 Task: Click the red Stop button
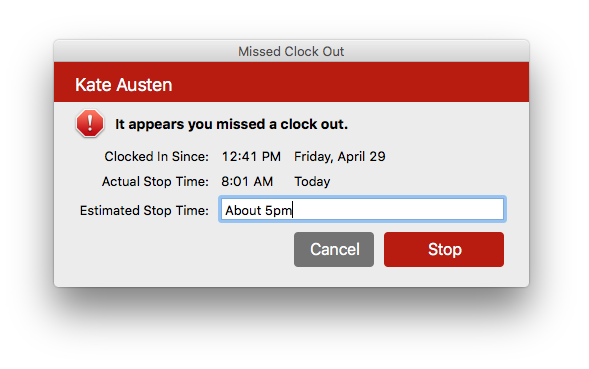444,250
